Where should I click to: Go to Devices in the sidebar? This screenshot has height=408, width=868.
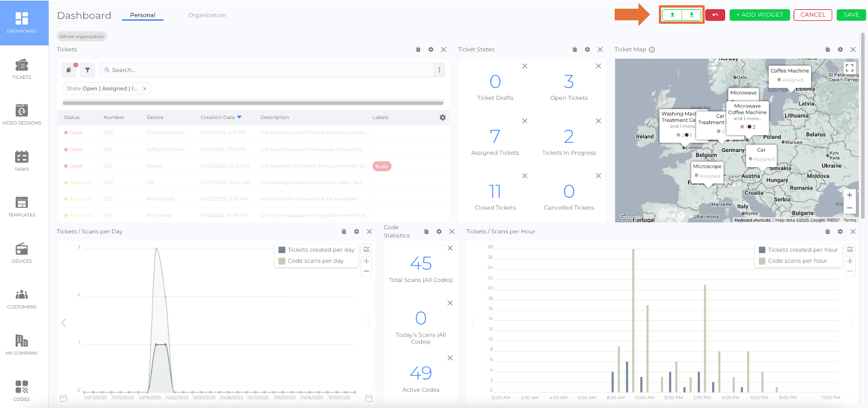[21, 253]
